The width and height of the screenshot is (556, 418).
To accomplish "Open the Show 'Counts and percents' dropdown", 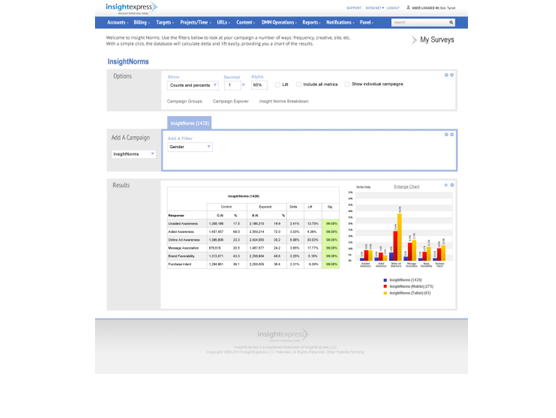I will pos(193,85).
